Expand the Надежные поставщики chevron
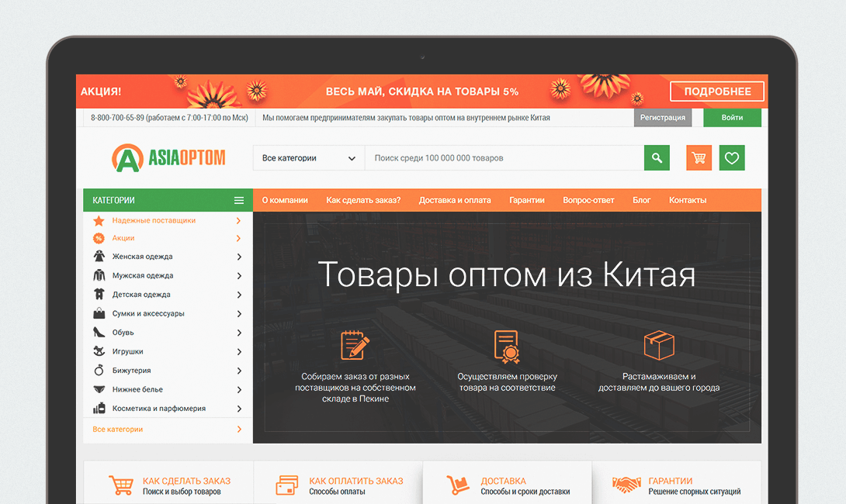 point(238,221)
